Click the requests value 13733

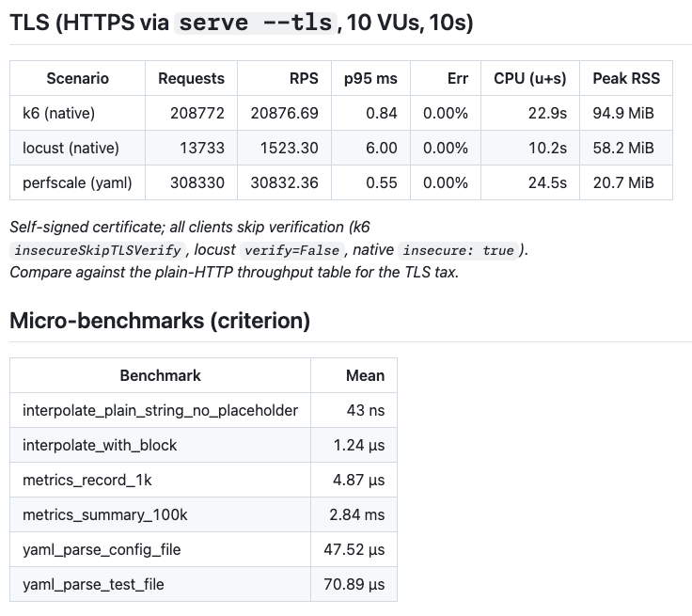coord(202,148)
